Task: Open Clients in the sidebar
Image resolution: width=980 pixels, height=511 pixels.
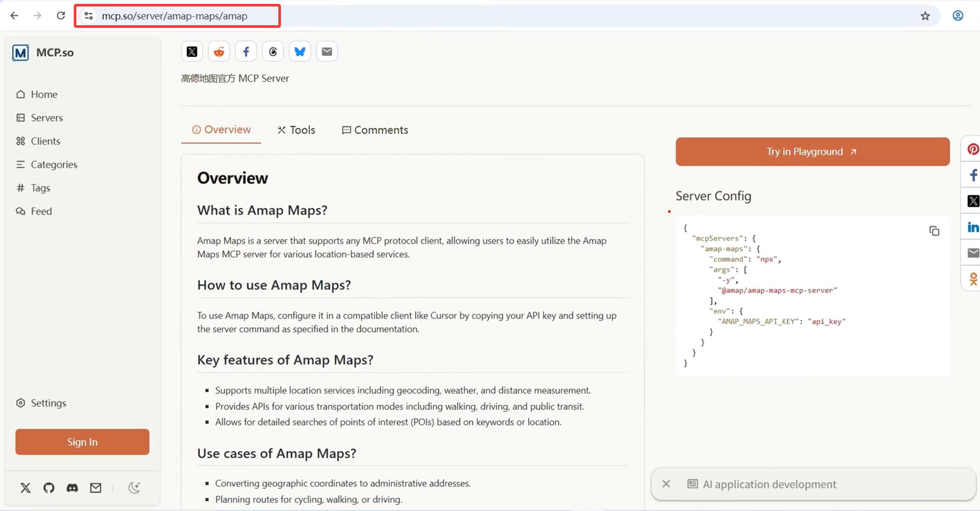Action: [x=38, y=141]
